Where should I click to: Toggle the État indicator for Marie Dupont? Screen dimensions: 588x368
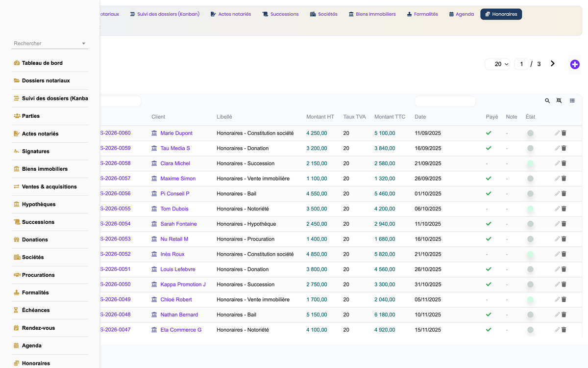coord(530,133)
